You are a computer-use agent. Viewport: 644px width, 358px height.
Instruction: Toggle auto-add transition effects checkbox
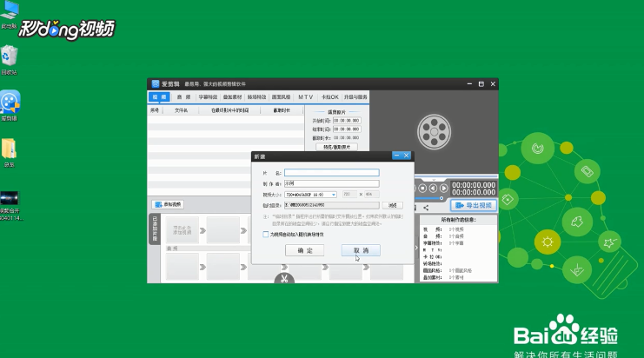tap(266, 235)
